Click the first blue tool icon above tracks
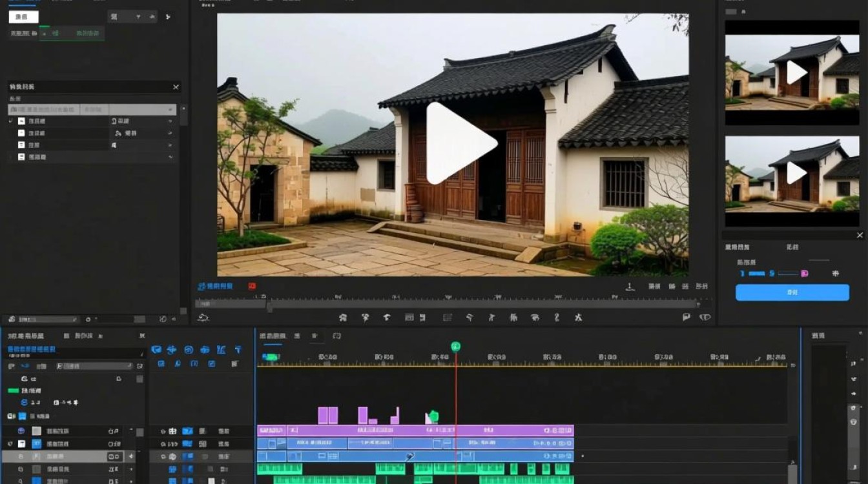 (x=156, y=350)
